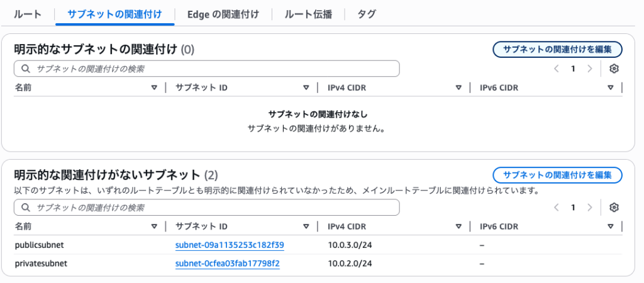Click lower サブネットの関連付けを編集 button

(557, 175)
